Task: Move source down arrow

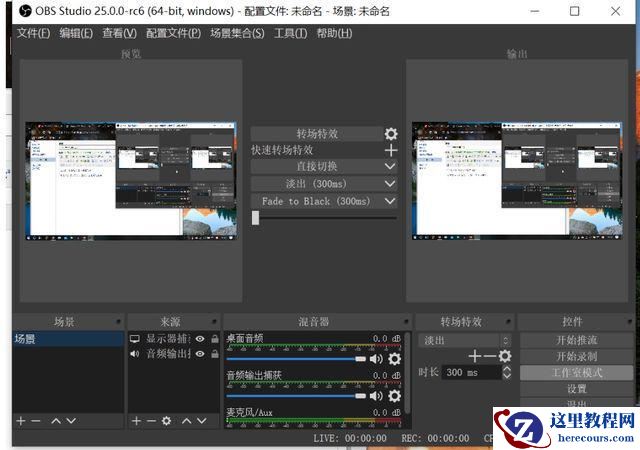Action: pyautogui.click(x=202, y=421)
